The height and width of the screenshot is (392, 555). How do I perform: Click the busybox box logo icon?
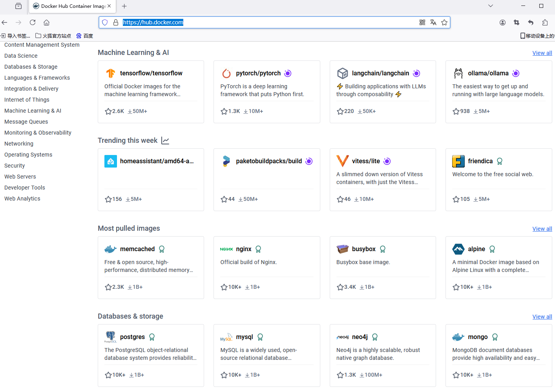[x=343, y=249]
